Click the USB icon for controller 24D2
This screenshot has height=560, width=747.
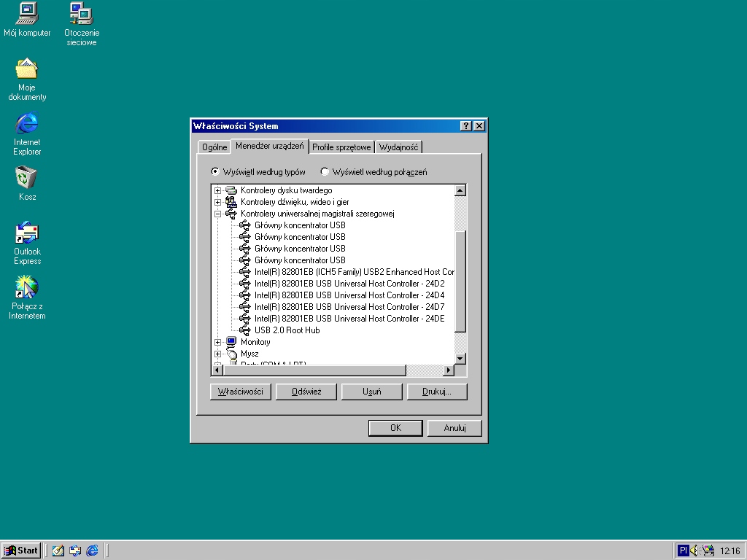pyautogui.click(x=245, y=284)
